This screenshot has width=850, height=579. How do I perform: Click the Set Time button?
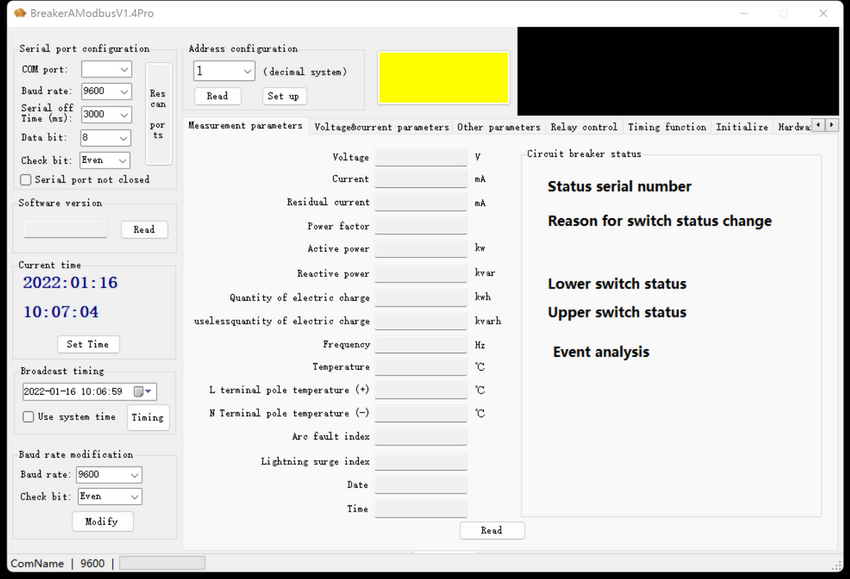pos(88,344)
